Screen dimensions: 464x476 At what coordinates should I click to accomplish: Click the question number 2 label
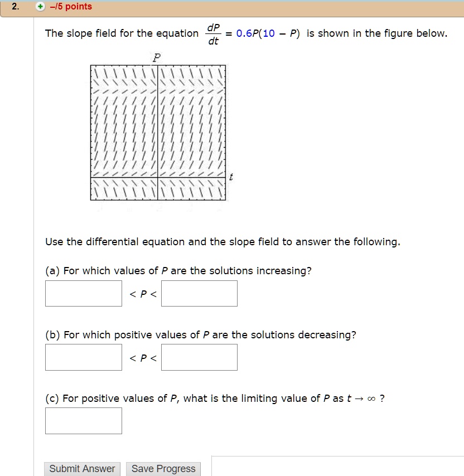click(14, 7)
